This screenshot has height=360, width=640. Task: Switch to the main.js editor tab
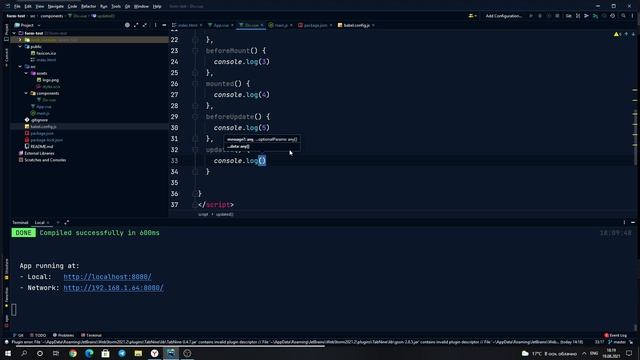click(280, 25)
